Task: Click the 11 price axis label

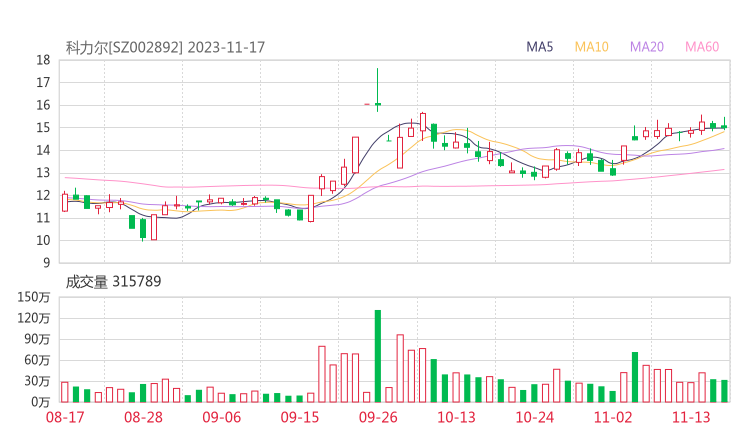Action: pyautogui.click(x=43, y=218)
